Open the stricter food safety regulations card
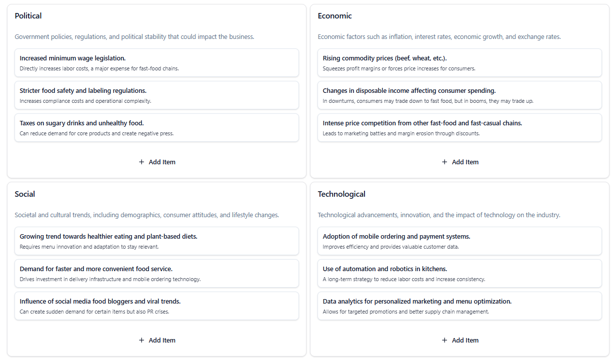The image size is (616, 364). (156, 95)
